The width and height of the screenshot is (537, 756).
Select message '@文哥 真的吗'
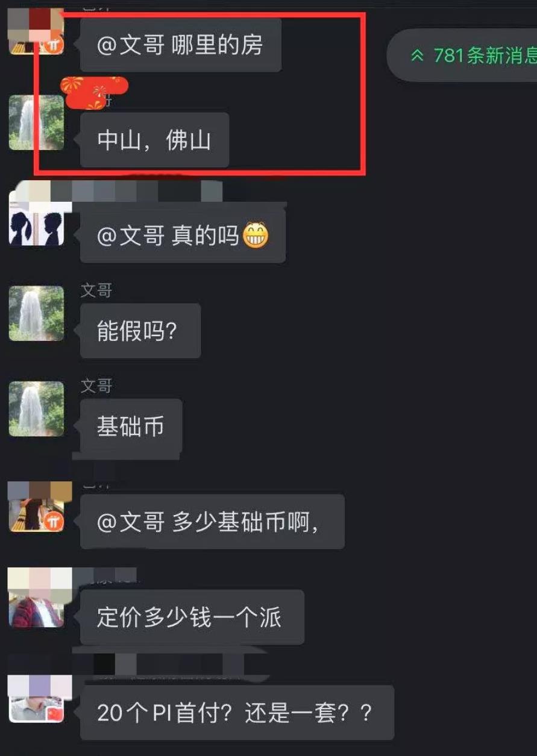183,236
